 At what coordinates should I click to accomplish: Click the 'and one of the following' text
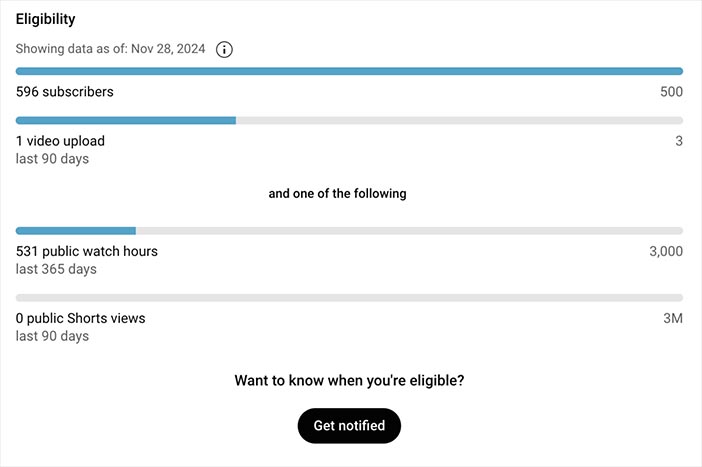[338, 193]
